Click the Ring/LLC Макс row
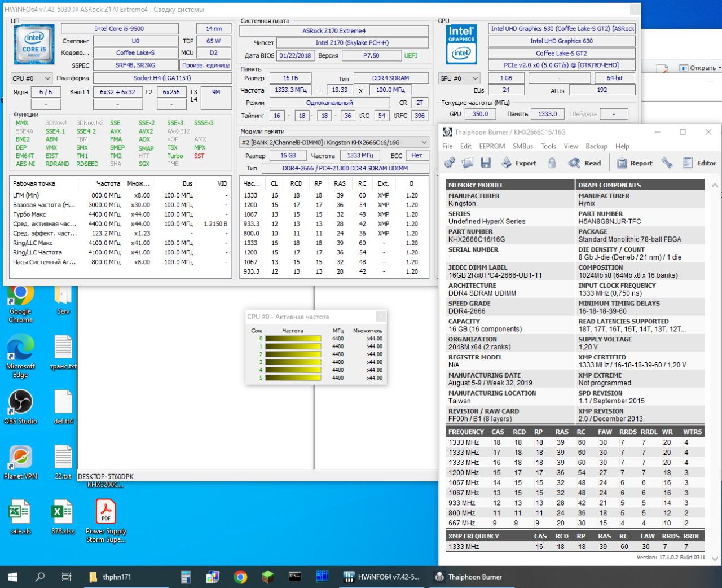 120,243
